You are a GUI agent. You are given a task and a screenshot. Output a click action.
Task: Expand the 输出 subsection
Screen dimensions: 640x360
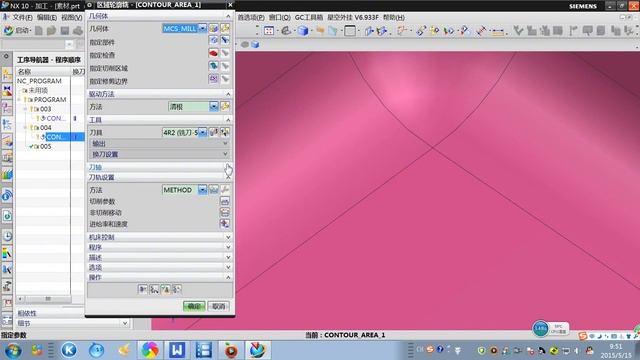159,144
